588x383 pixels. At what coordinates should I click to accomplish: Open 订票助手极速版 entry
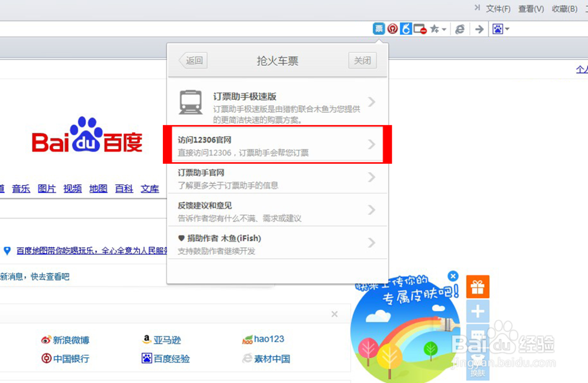point(278,102)
